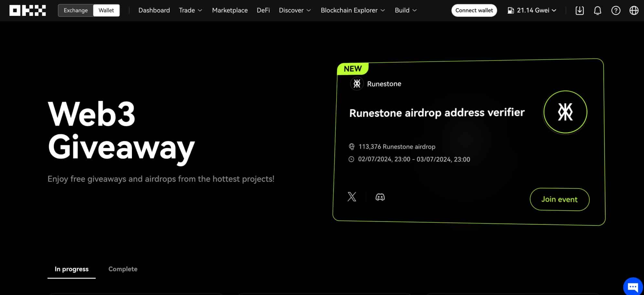Expand the Discover menu
644x295 pixels.
[295, 10]
